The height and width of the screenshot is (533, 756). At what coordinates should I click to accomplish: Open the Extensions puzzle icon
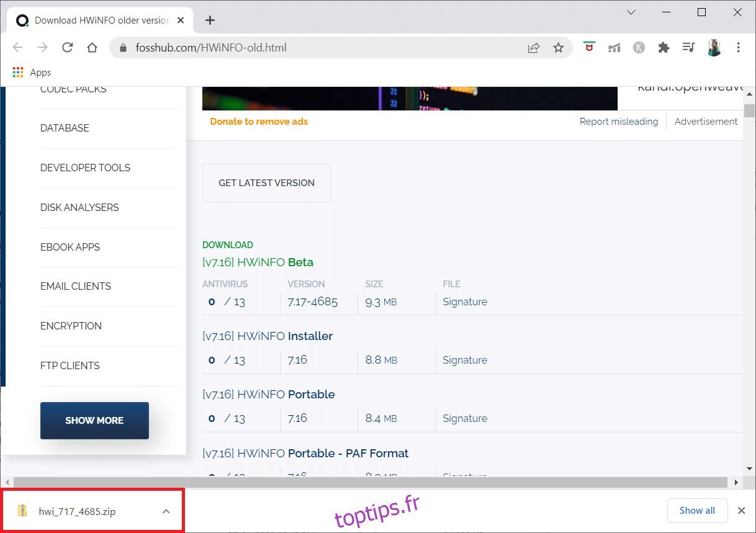[x=664, y=48]
